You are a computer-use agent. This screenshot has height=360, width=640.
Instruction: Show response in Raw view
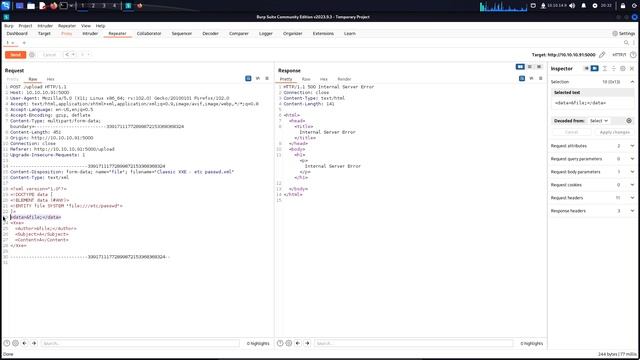pyautogui.click(x=306, y=79)
